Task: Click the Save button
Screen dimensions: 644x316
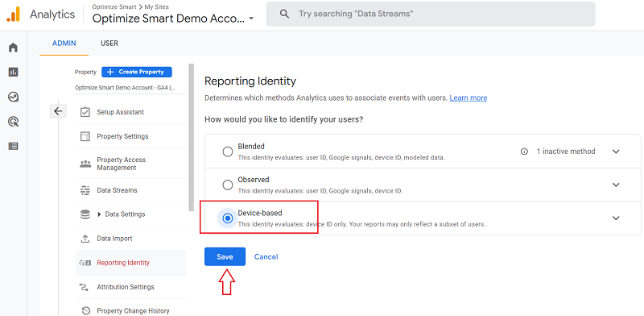Action: click(225, 256)
